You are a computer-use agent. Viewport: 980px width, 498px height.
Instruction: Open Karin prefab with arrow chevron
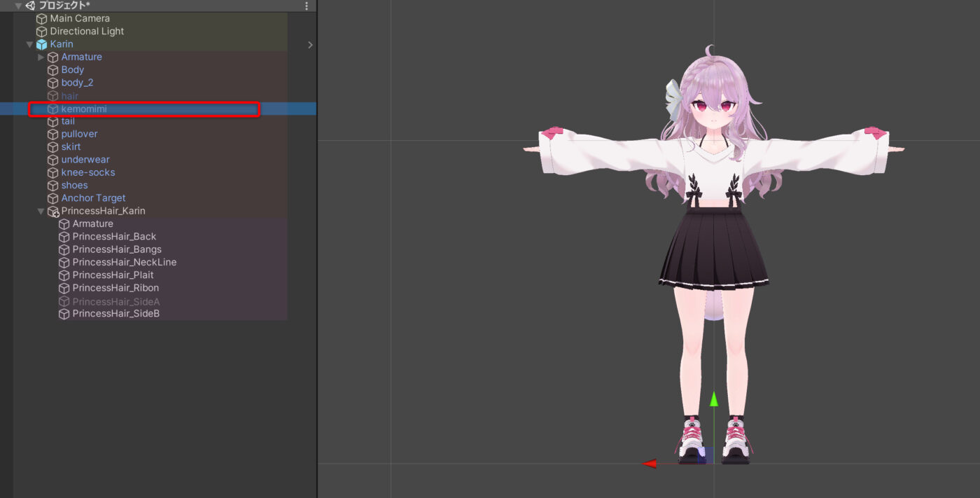tap(310, 45)
